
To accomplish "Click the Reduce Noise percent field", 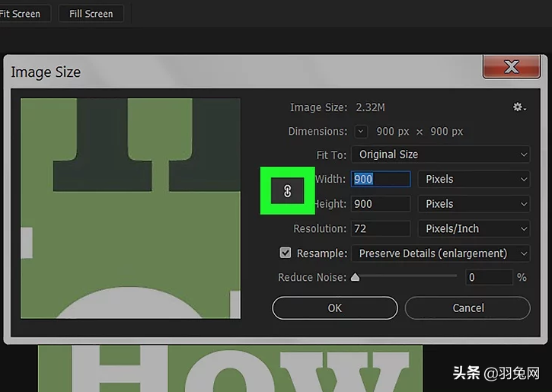I will [x=489, y=277].
